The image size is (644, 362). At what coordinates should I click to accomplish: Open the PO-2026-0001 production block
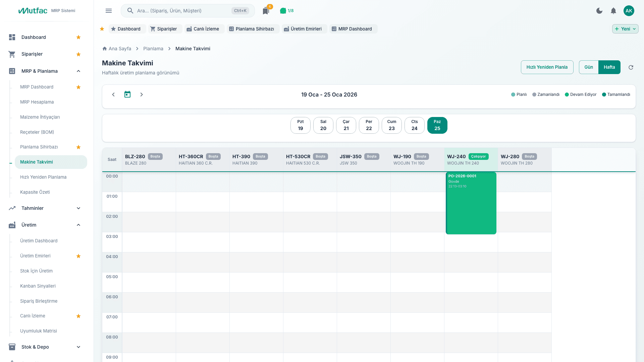[471, 203]
